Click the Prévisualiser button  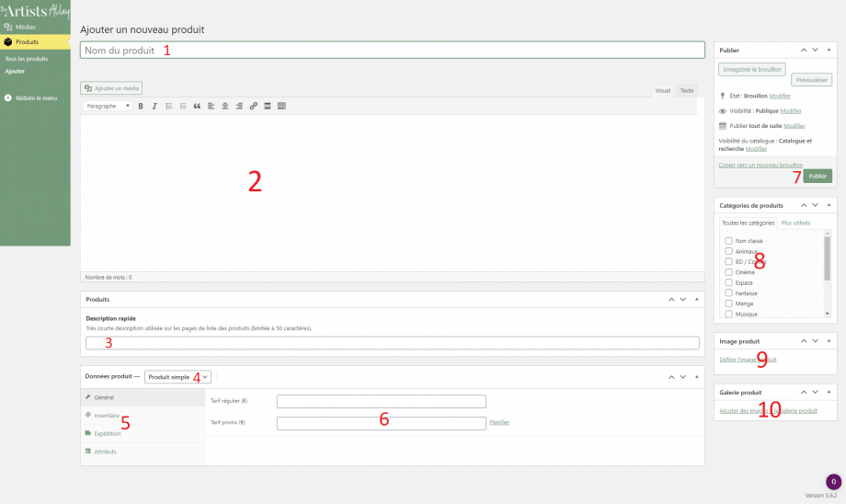coord(811,80)
